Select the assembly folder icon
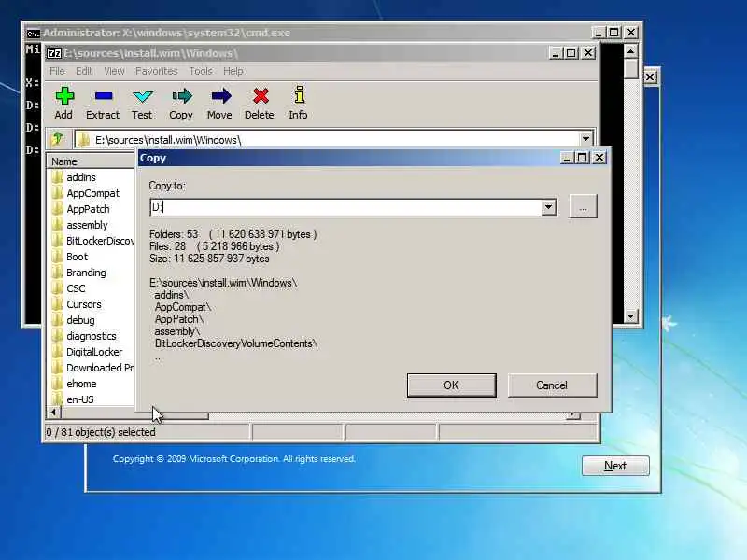 57,225
